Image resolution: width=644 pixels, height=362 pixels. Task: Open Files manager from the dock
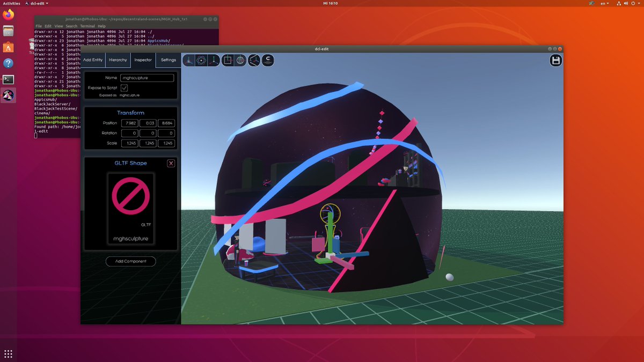[8, 31]
